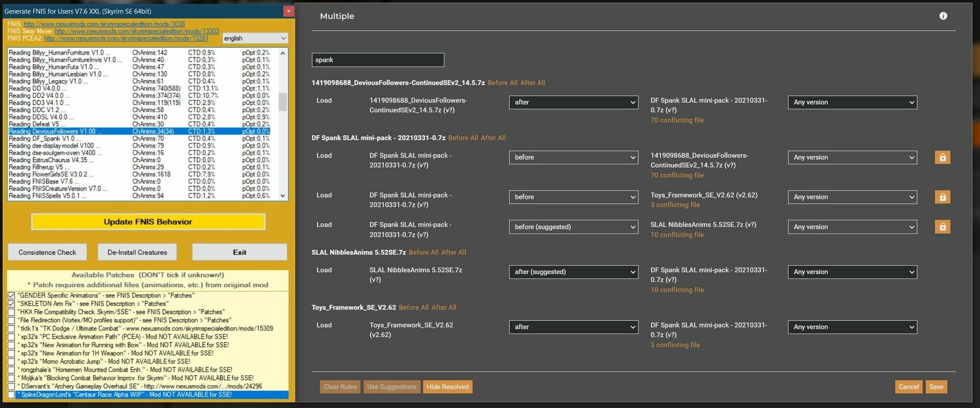Click the lock icon on the Toys_Framework rule row

click(943, 197)
